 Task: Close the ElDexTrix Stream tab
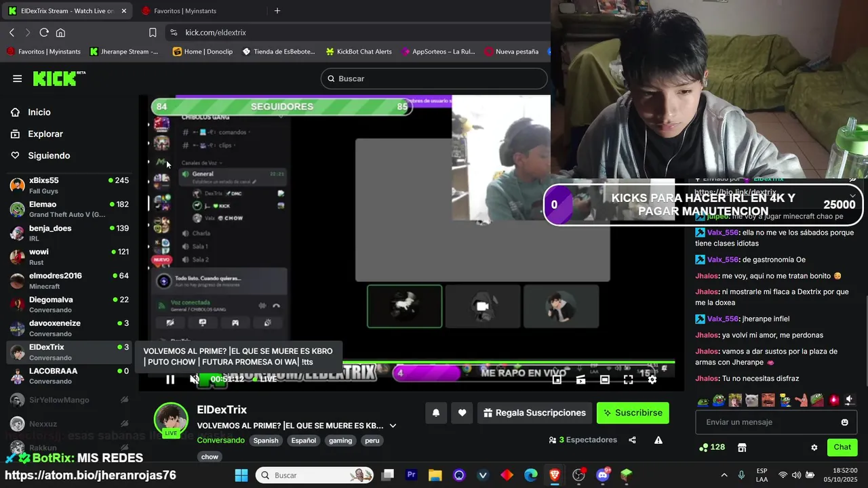(123, 11)
